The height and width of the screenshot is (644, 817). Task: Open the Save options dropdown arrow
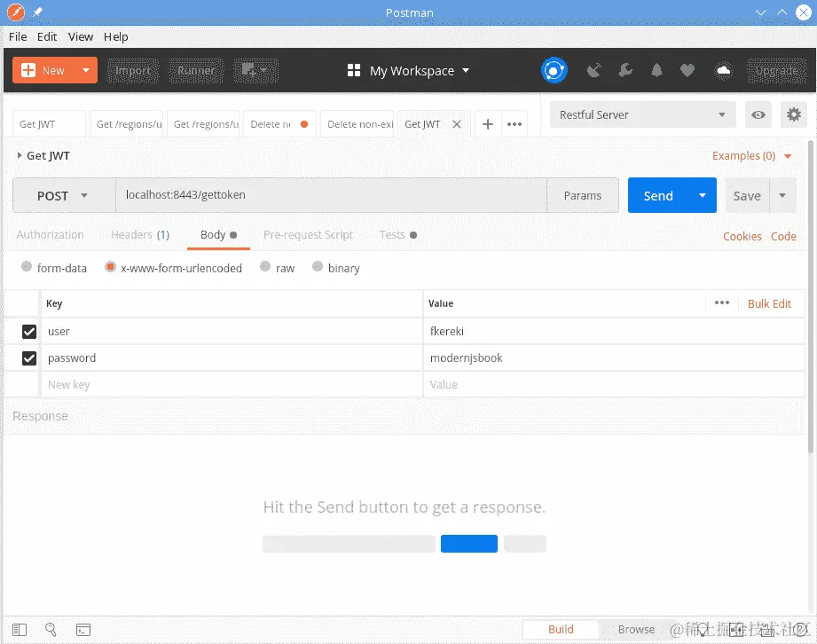pos(782,195)
